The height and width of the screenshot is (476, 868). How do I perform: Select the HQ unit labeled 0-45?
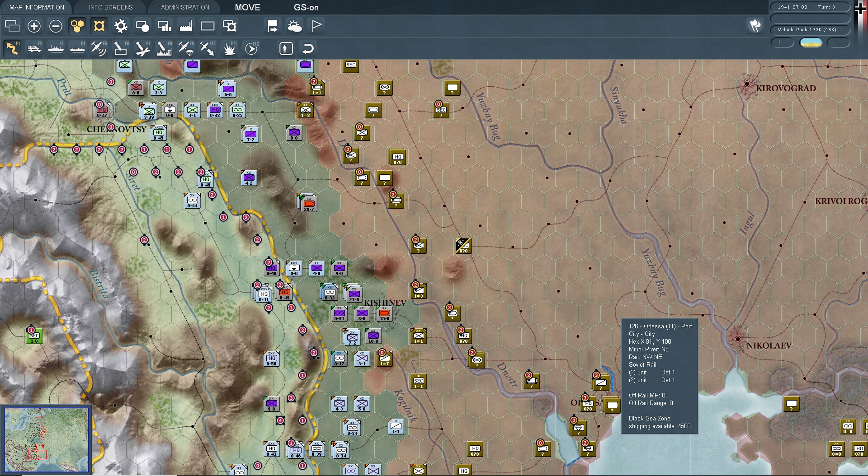tap(159, 132)
